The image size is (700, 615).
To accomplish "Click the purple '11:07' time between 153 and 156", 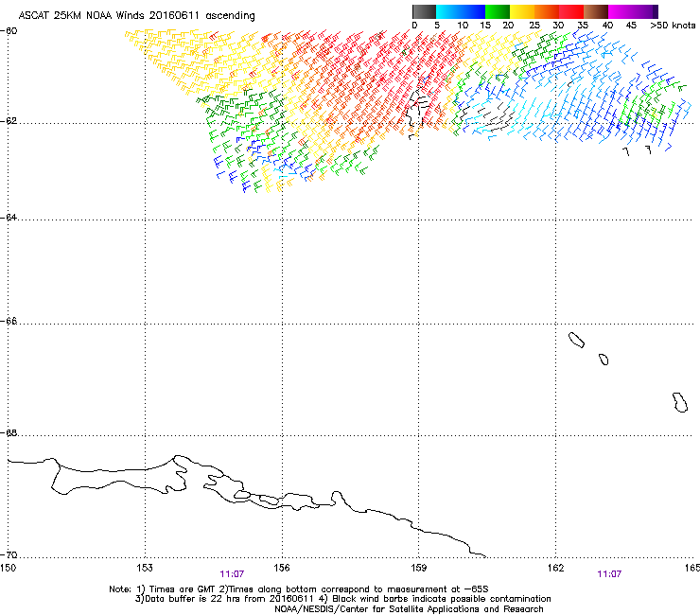I will click(232, 574).
